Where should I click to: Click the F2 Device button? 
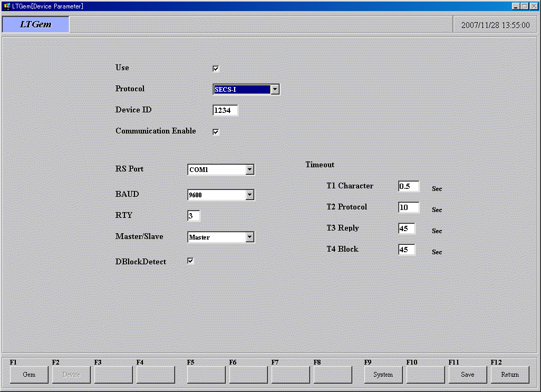(x=71, y=375)
